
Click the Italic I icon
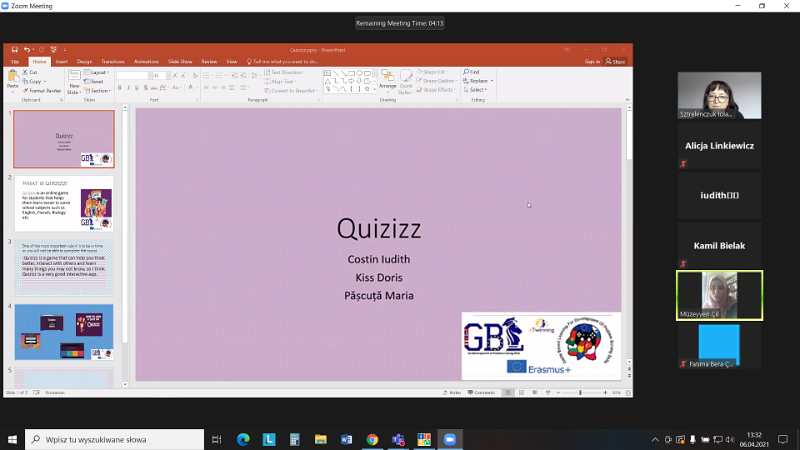(x=128, y=88)
